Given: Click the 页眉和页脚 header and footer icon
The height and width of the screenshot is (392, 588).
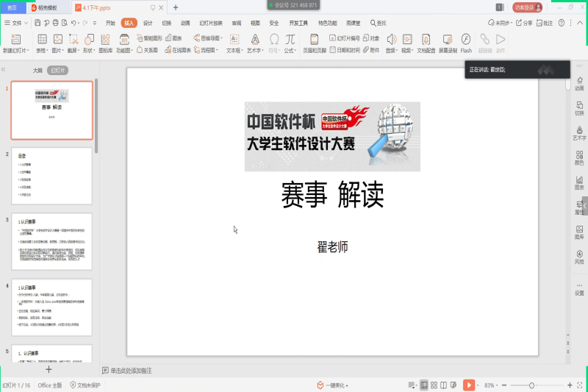Looking at the screenshot, I should pyautogui.click(x=315, y=40).
